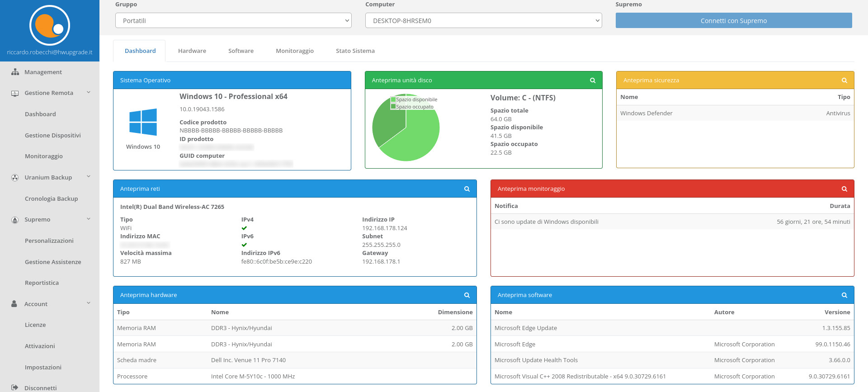Open disk details via magnifier icon

pos(593,80)
